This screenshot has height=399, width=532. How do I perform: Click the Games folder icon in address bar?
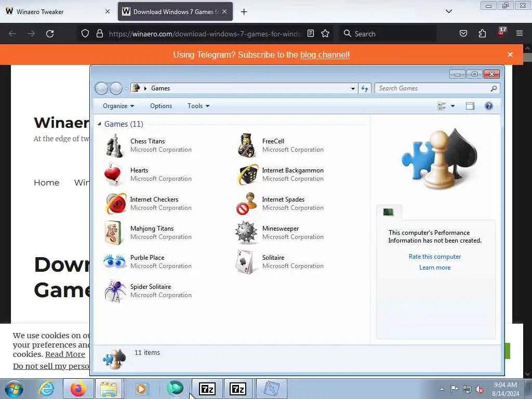[x=136, y=88]
